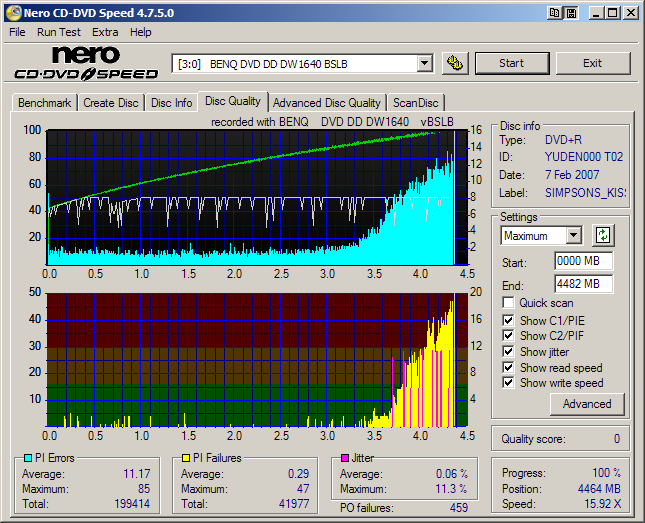Click the PI Errors total 199414
Image resolution: width=645 pixels, height=523 pixels.
pyautogui.click(x=132, y=504)
